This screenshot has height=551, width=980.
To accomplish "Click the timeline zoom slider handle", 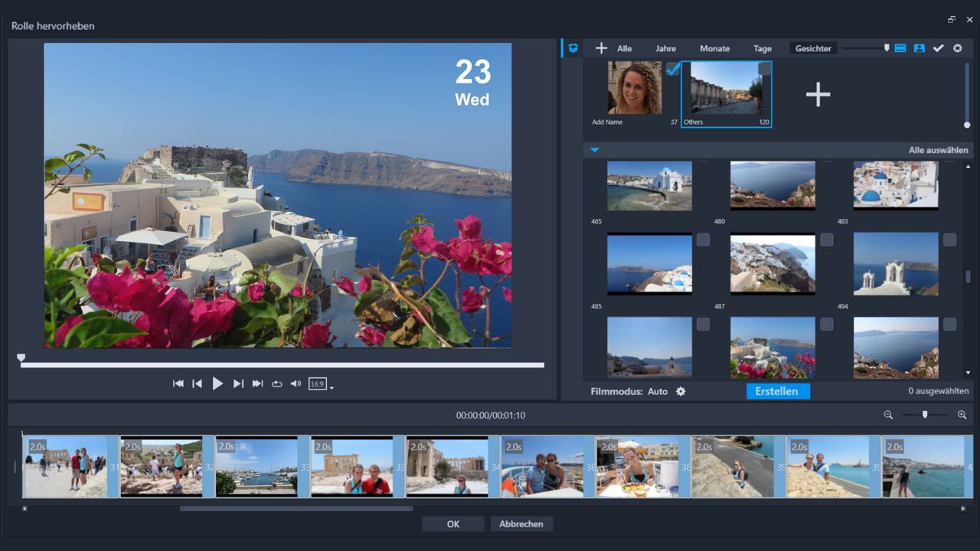I will coord(925,415).
